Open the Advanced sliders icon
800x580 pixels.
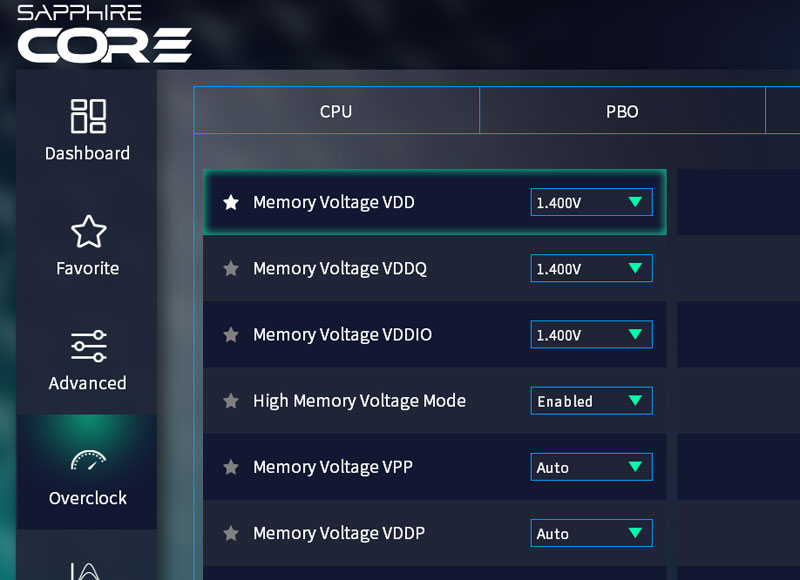click(x=88, y=346)
